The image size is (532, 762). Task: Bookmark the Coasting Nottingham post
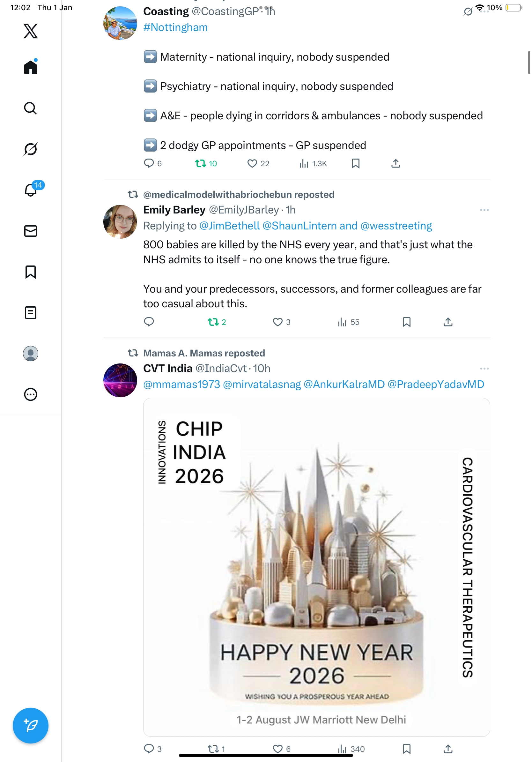[x=356, y=163]
